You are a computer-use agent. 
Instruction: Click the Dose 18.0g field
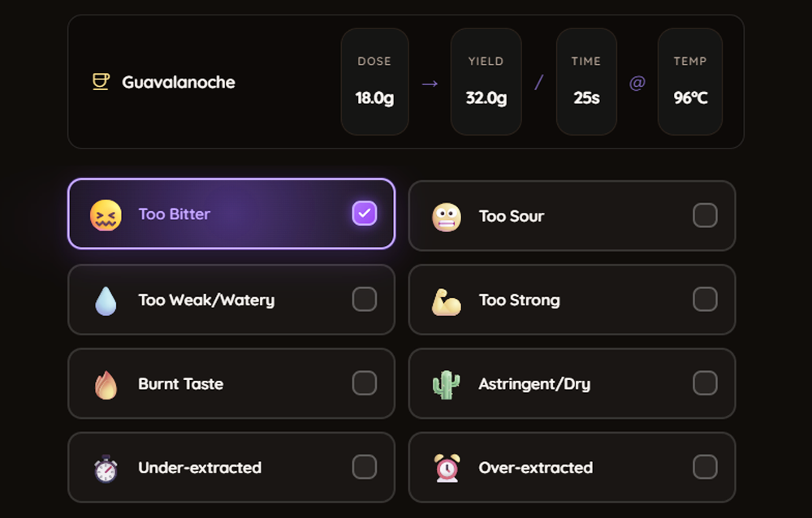[374, 82]
